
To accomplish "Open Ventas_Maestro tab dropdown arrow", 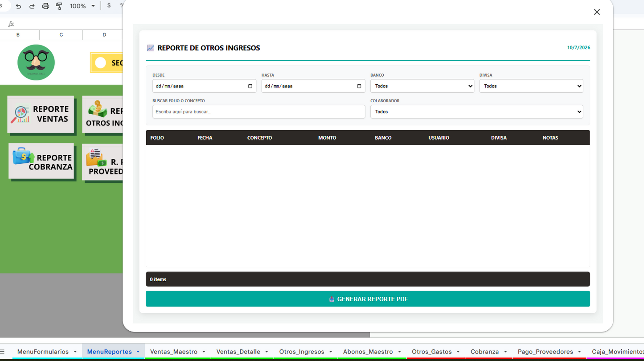I will click(204, 352).
